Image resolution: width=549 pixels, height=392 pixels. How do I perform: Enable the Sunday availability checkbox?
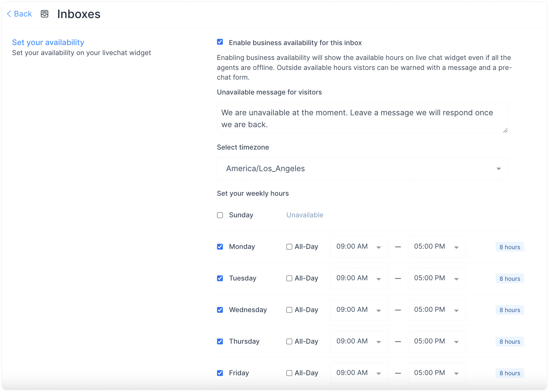click(220, 215)
